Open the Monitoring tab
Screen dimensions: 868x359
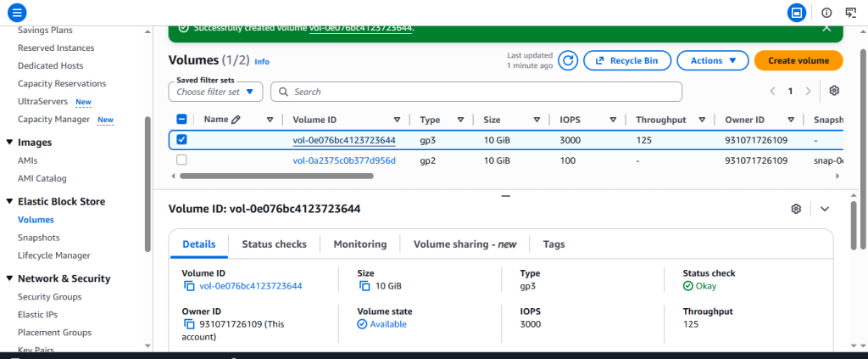coord(360,244)
